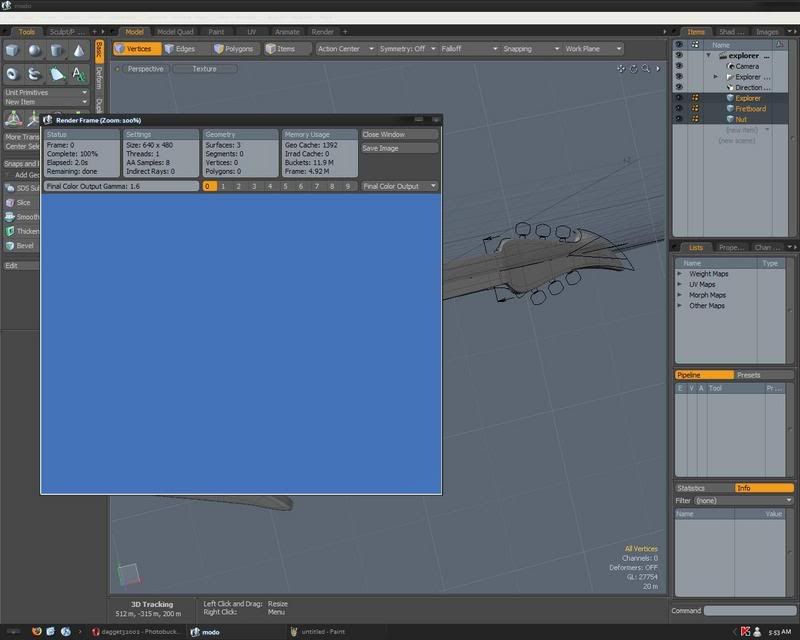
Task: Expand the Weight Maps list entry
Action: pos(680,274)
